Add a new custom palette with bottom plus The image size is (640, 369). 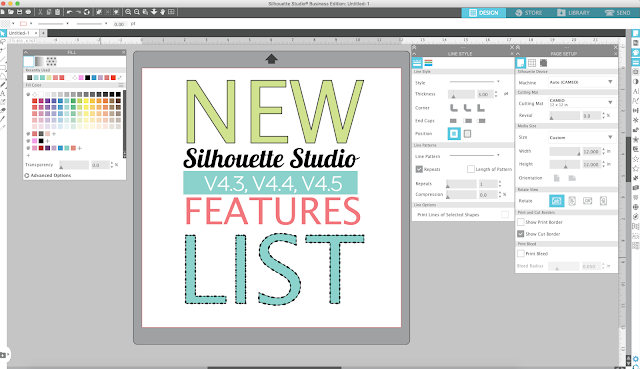point(28,156)
